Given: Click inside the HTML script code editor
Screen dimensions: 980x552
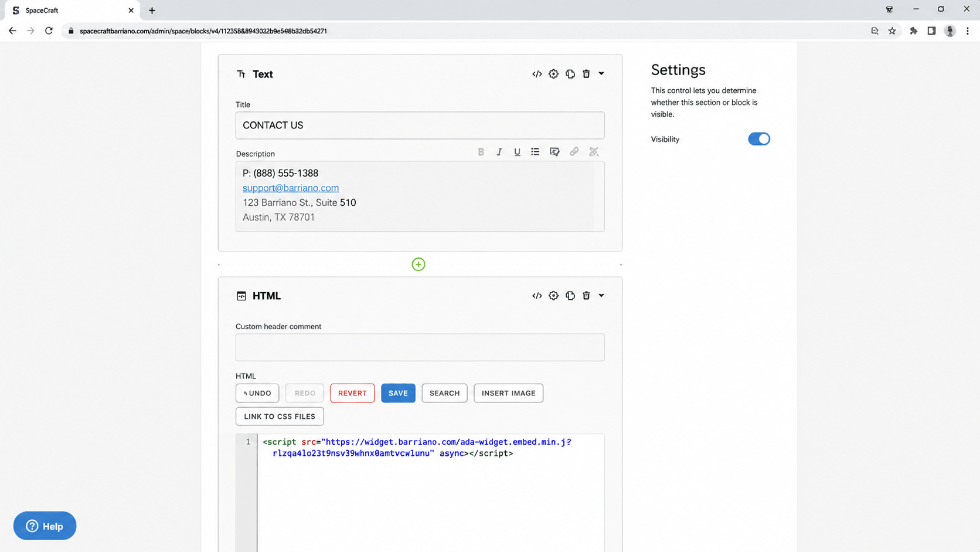Looking at the screenshot, I should coord(430,493).
